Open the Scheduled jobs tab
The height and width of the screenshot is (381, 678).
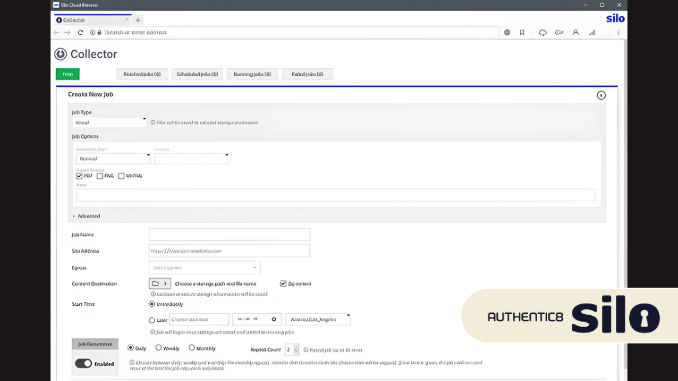click(197, 74)
